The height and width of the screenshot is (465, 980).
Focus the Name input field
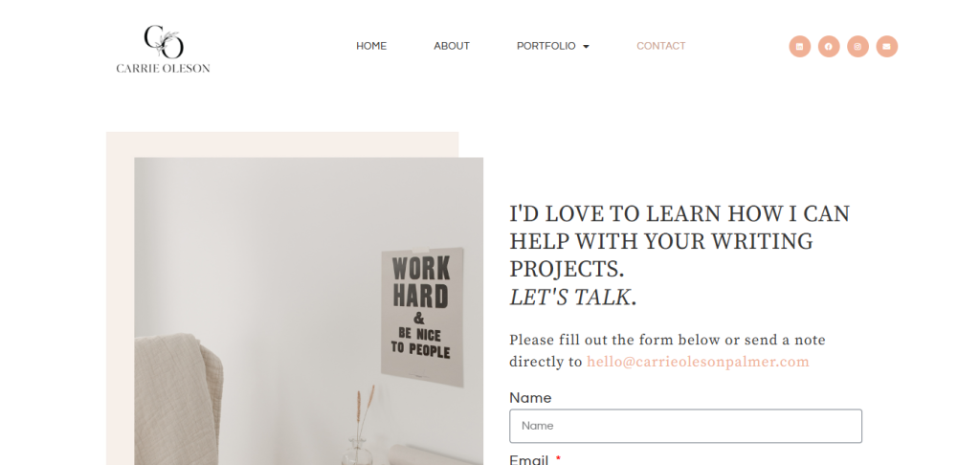(x=685, y=427)
